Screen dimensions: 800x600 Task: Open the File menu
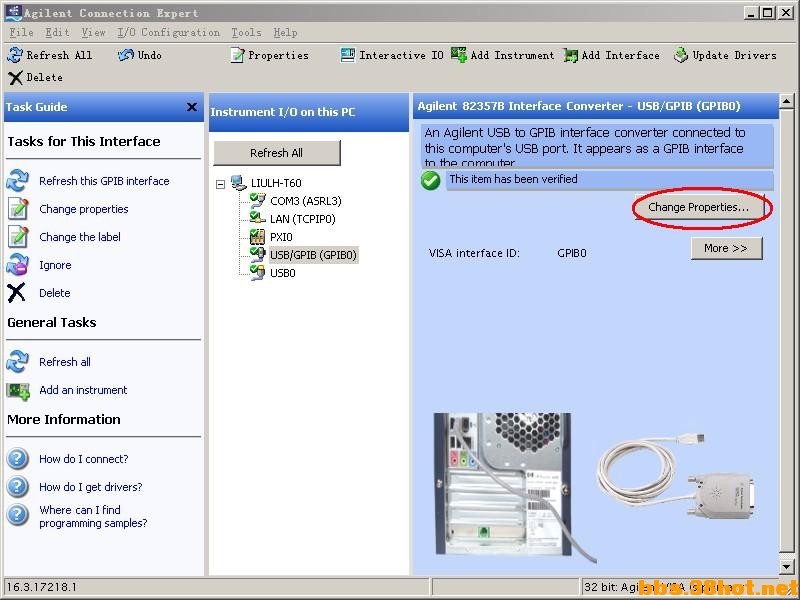coord(21,33)
